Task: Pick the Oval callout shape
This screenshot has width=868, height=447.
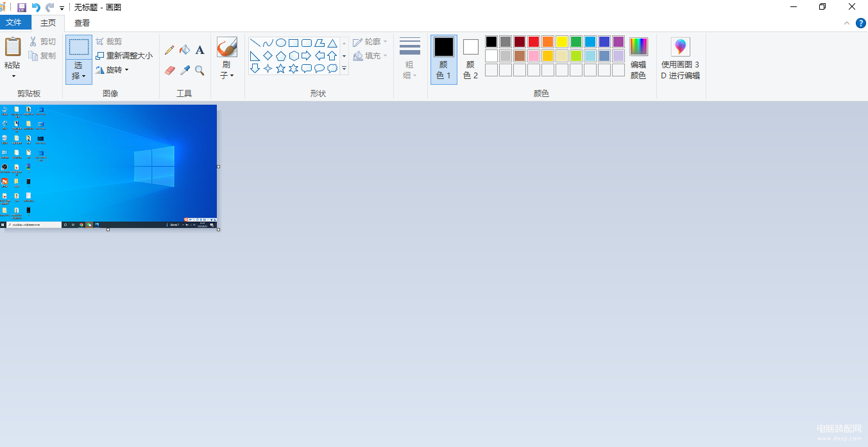Action: (319, 68)
